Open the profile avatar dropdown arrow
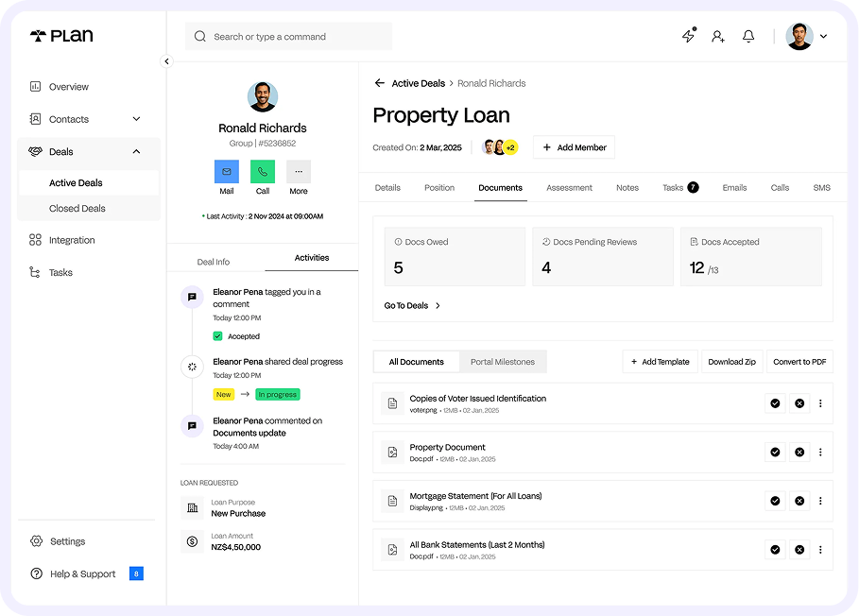859x616 pixels. pyautogui.click(x=823, y=37)
